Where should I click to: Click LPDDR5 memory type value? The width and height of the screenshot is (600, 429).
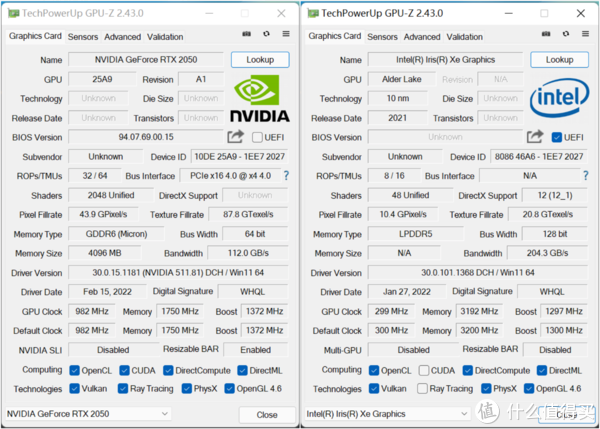416,234
